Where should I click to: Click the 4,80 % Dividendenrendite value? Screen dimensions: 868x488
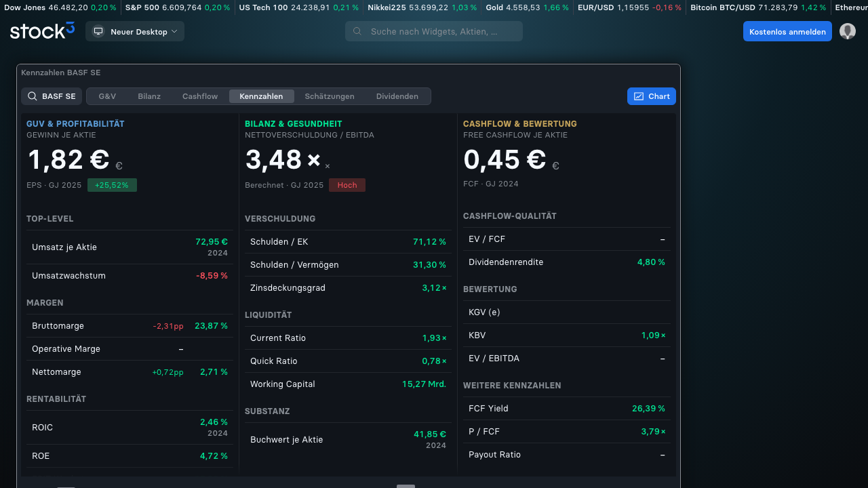click(x=651, y=262)
